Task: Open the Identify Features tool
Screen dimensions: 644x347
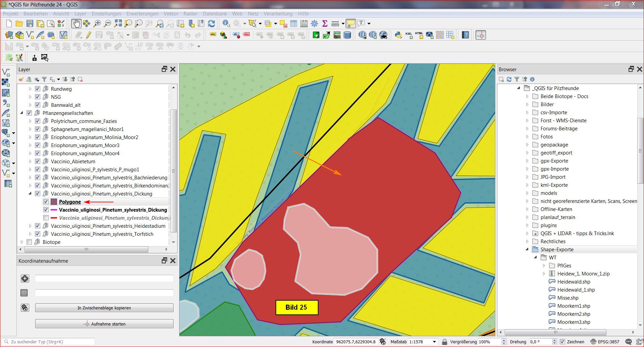Action: [x=226, y=24]
